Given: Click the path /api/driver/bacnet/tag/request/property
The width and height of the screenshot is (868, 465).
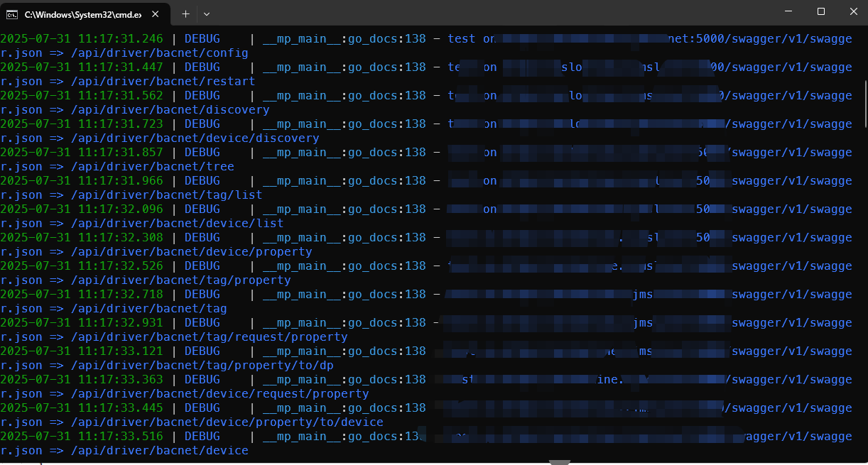Looking at the screenshot, I should click(x=210, y=337).
